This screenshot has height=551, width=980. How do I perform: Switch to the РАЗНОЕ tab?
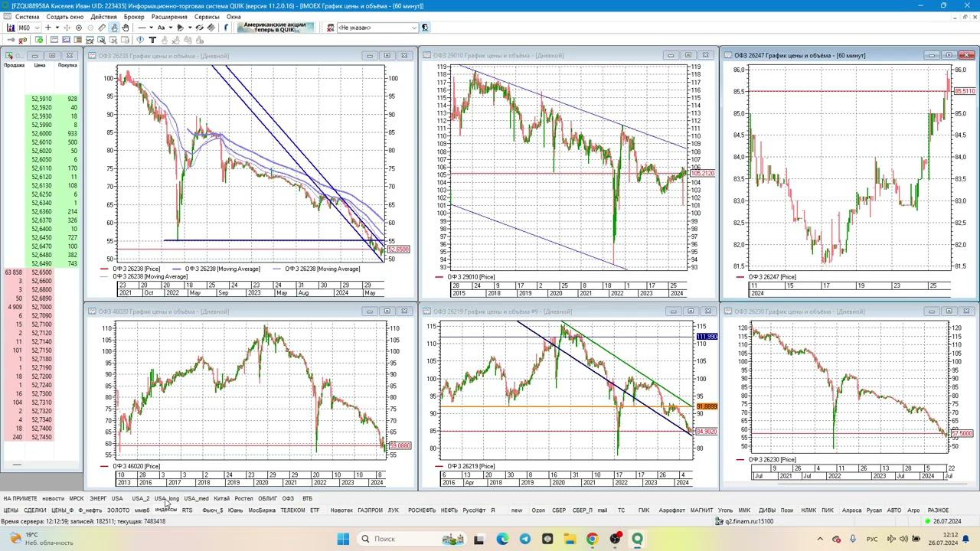(x=938, y=510)
